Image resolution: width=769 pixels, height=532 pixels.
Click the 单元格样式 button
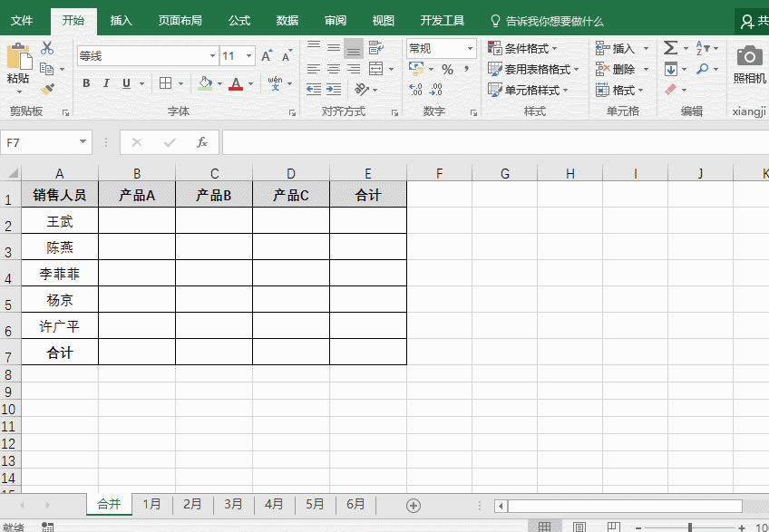click(x=531, y=90)
